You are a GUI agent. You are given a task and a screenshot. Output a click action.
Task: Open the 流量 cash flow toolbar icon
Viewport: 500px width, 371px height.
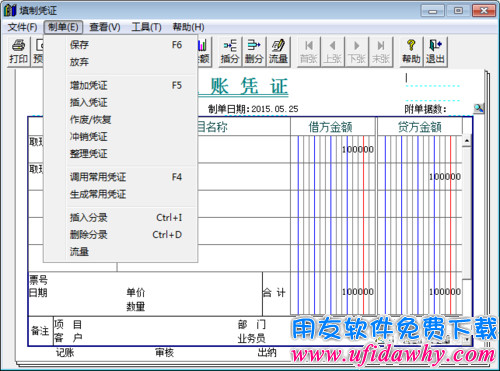point(278,52)
